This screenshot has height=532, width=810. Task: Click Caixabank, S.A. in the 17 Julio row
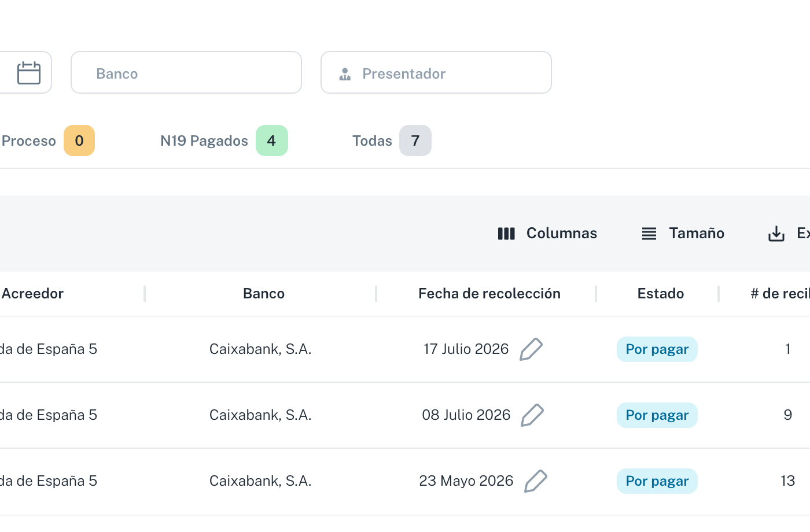(x=260, y=349)
